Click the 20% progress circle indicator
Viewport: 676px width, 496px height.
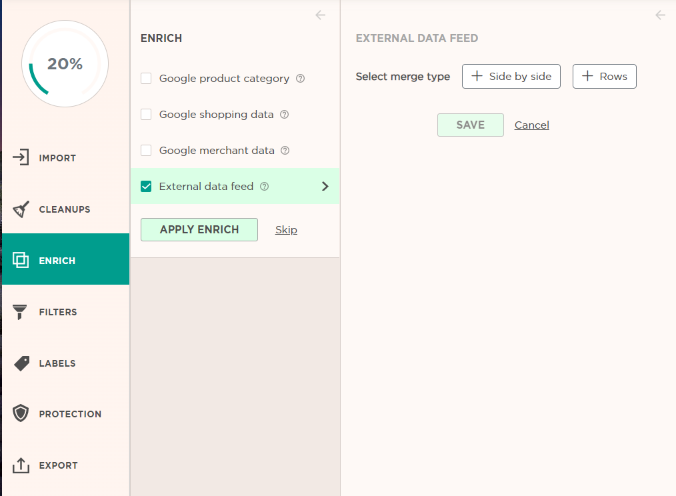(x=65, y=64)
